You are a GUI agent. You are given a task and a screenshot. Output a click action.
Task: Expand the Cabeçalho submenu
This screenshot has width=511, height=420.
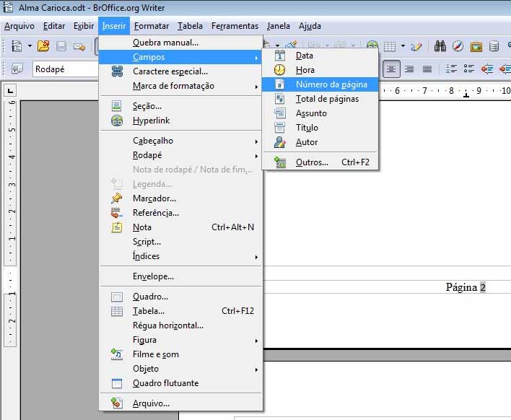[x=180, y=141]
